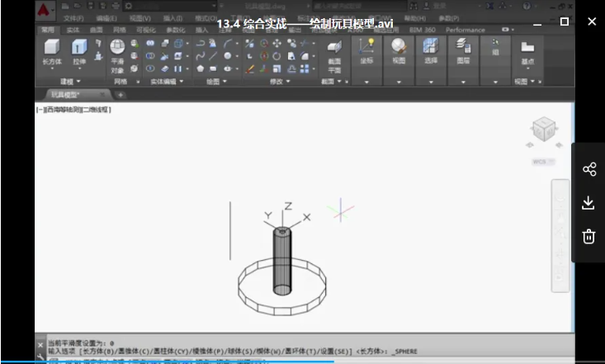Click the command line prompt ending in _SPHERE
The height and width of the screenshot is (364, 605).
coord(232,352)
